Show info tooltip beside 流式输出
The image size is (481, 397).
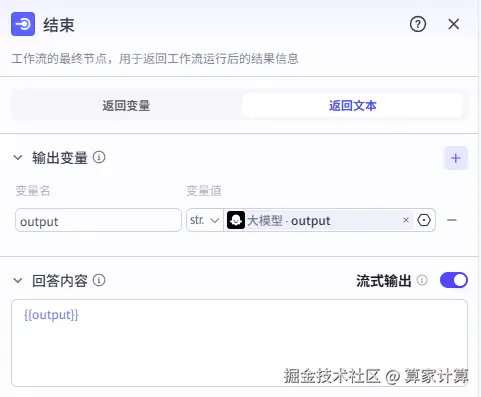pyautogui.click(x=422, y=280)
